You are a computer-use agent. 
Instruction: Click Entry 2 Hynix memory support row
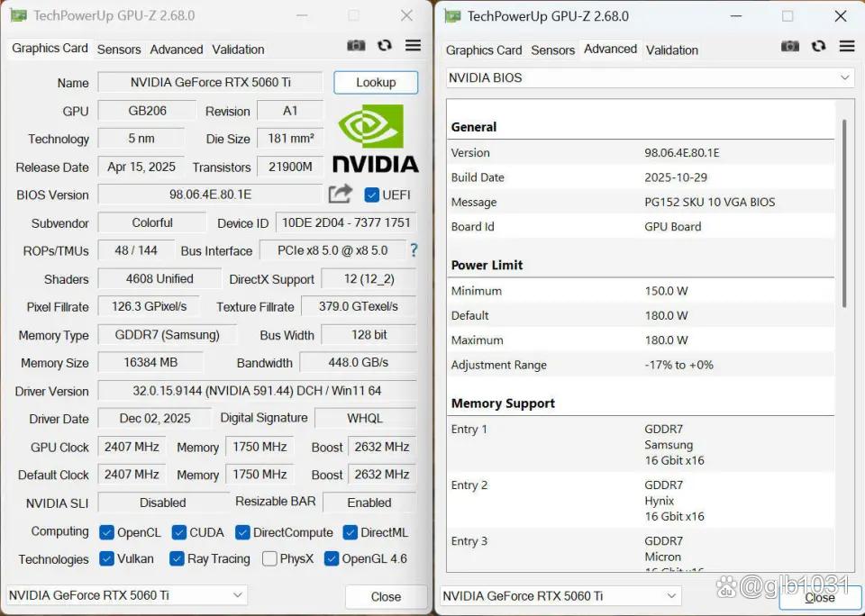(x=641, y=500)
